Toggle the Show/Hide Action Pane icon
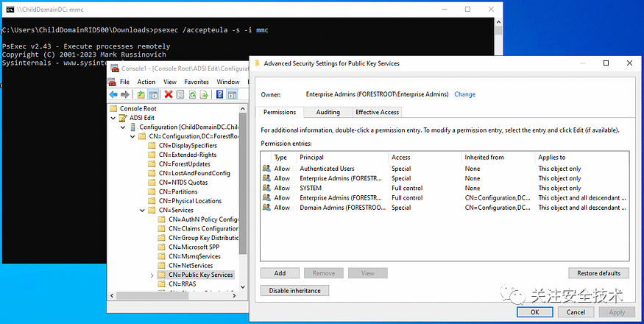 (232, 94)
